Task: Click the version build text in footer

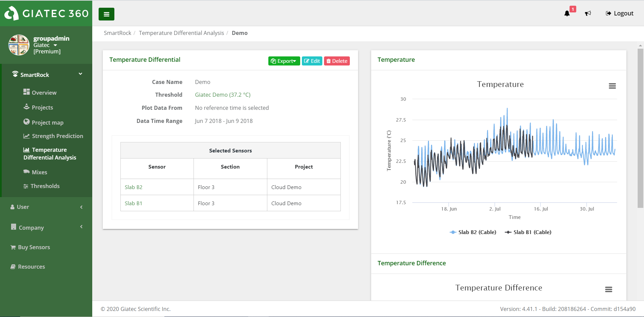Action: (568, 309)
